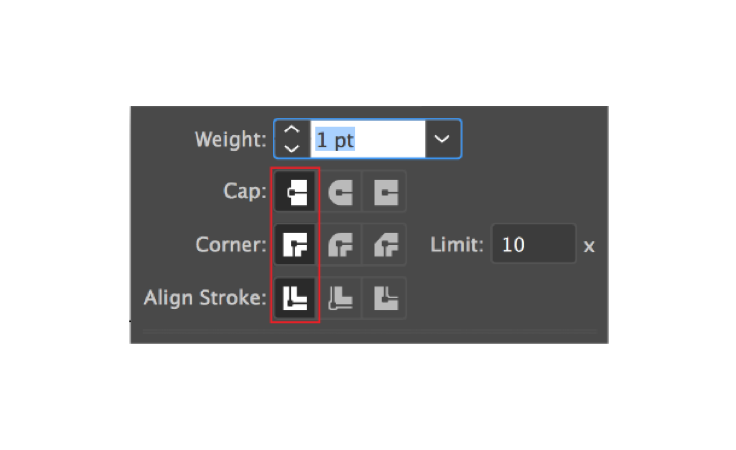Align stroke to center
Viewport: 736px width, 450px height.
[x=296, y=297]
